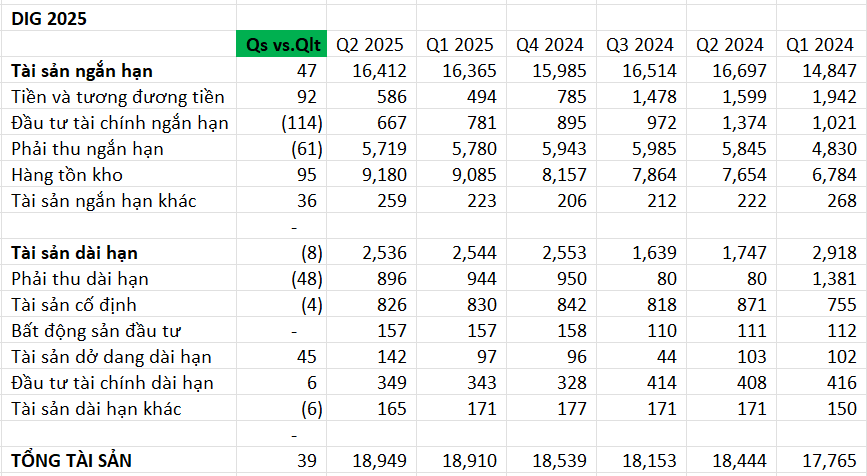Select the cell with value 9,085

click(x=461, y=175)
